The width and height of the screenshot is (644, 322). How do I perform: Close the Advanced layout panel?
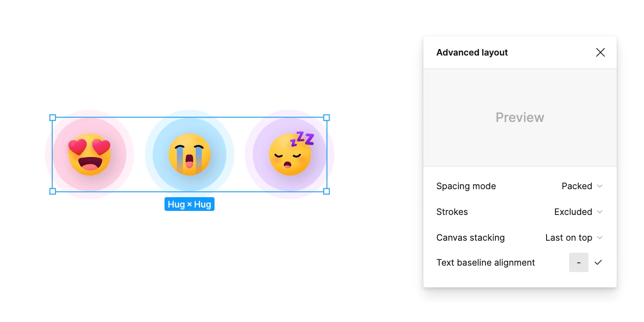tap(600, 52)
